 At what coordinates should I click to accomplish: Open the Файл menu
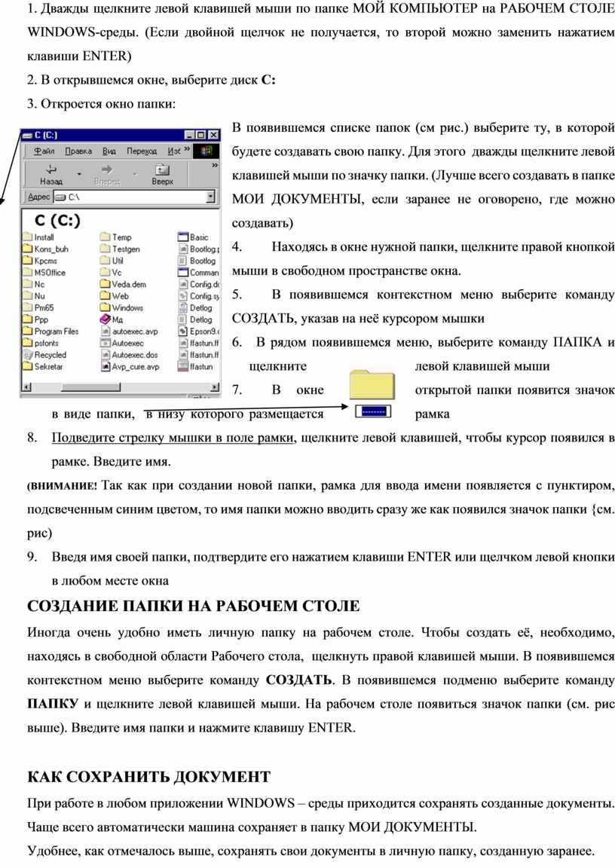coord(44,151)
